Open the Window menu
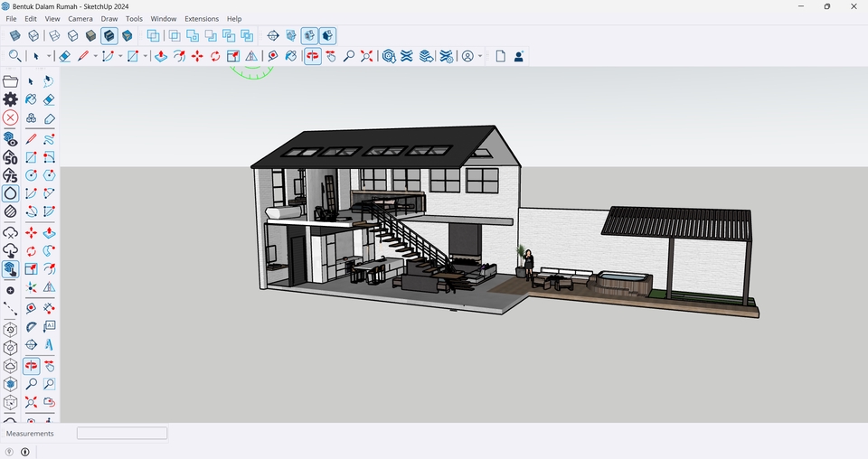868x459 pixels. pyautogui.click(x=164, y=19)
